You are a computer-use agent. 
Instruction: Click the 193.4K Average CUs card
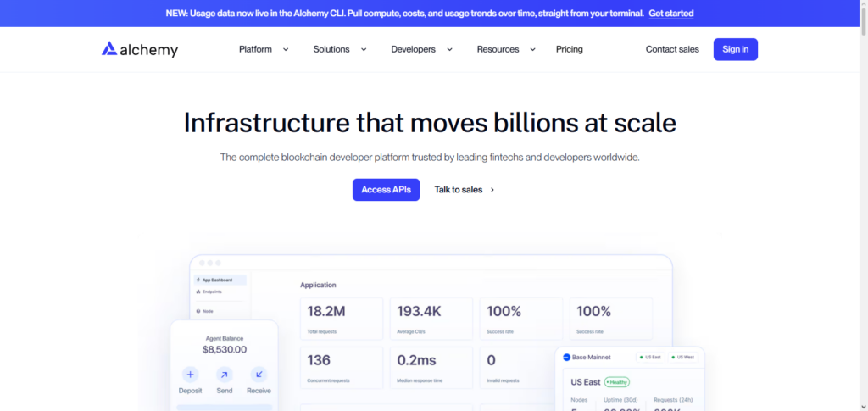[431, 319]
